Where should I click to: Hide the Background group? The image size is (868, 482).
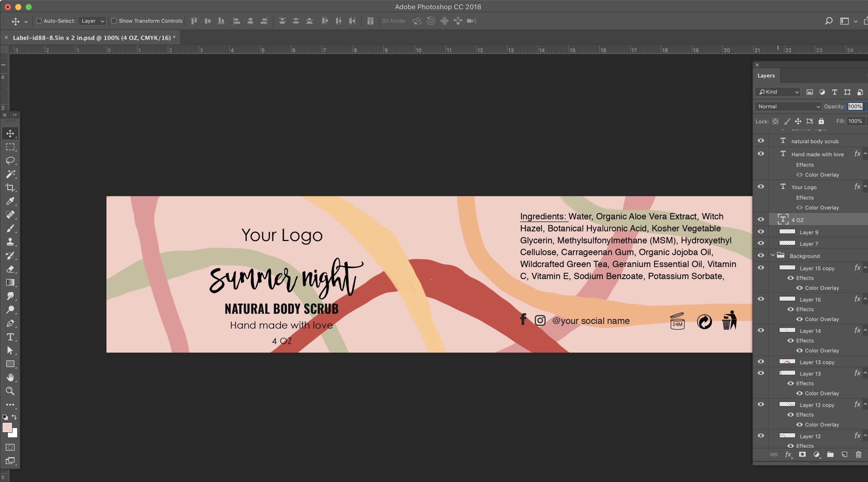pos(761,256)
